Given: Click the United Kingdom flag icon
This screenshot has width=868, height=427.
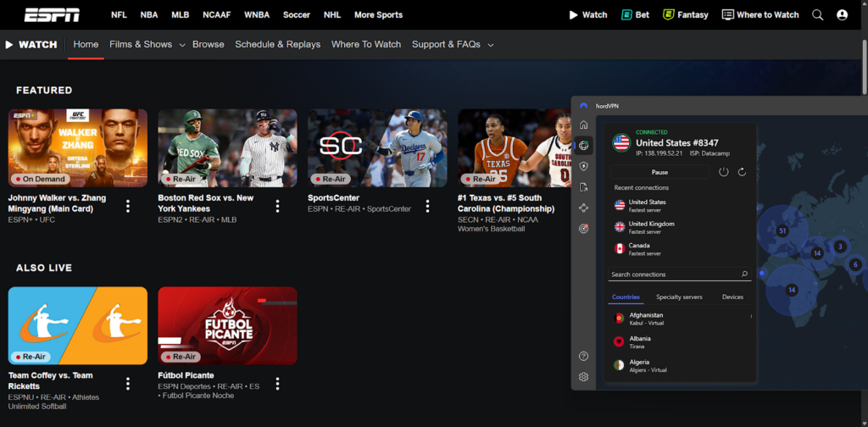Looking at the screenshot, I should click(x=620, y=227).
